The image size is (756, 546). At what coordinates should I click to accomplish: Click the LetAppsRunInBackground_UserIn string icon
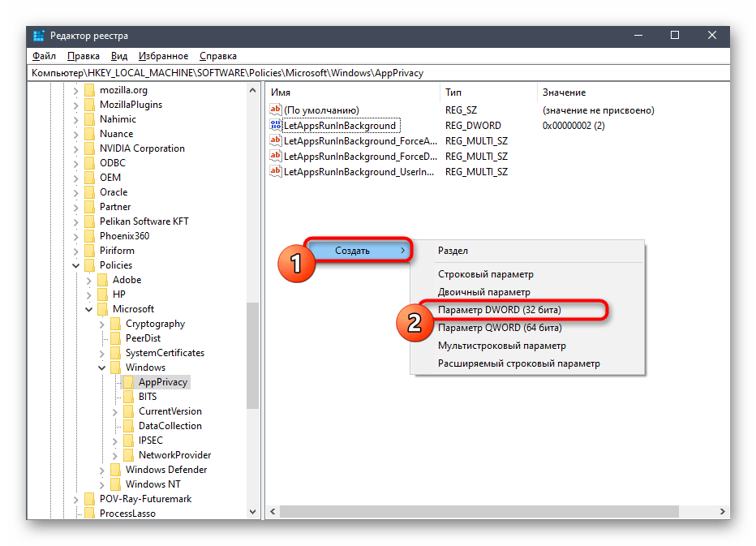point(276,172)
